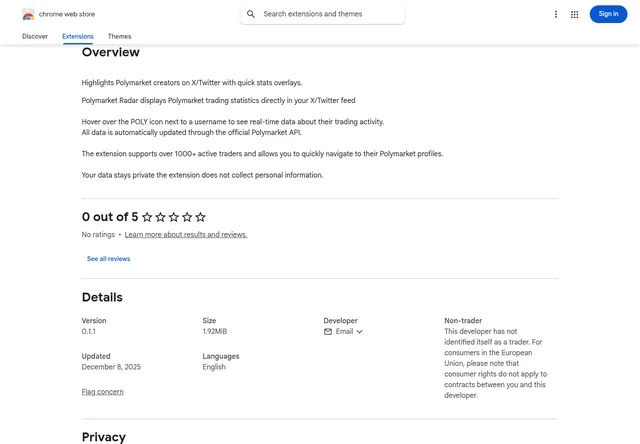Click the 'extension supports over 1000+' sentence

[x=262, y=154]
